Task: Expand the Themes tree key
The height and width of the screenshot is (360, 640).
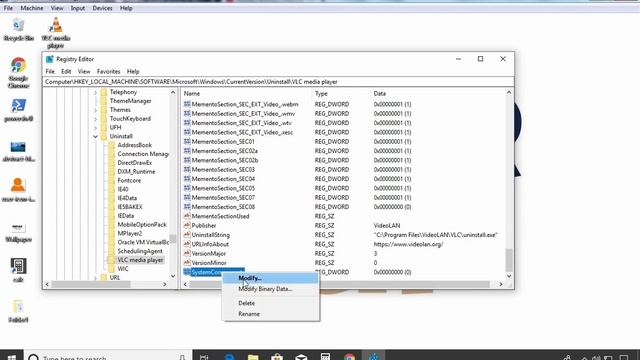Action: click(x=95, y=110)
